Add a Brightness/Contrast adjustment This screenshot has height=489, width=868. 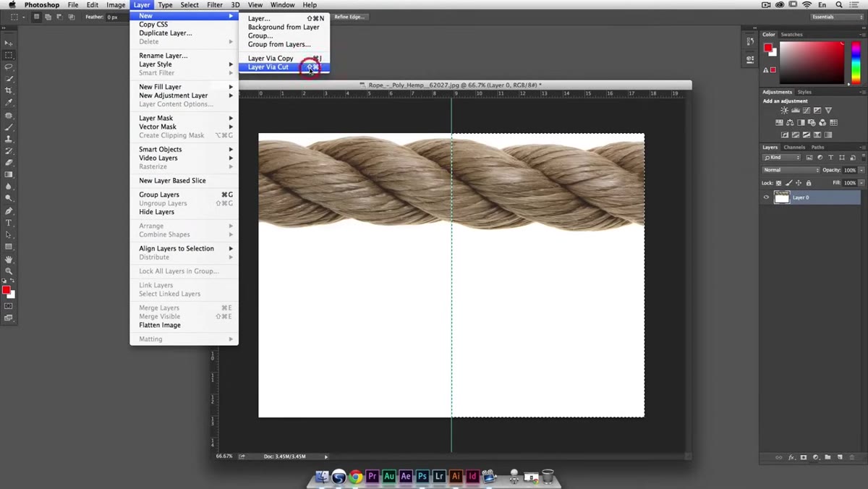[784, 111]
